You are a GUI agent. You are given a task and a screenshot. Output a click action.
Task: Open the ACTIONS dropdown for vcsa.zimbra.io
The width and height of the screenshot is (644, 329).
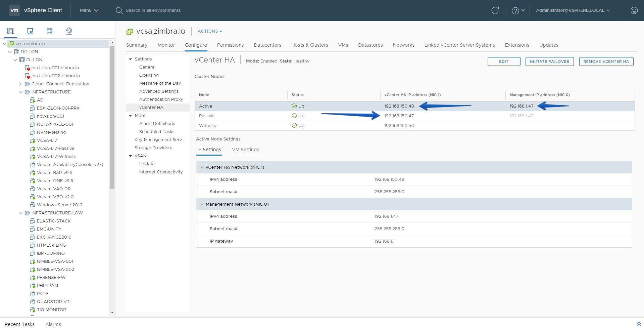point(210,31)
